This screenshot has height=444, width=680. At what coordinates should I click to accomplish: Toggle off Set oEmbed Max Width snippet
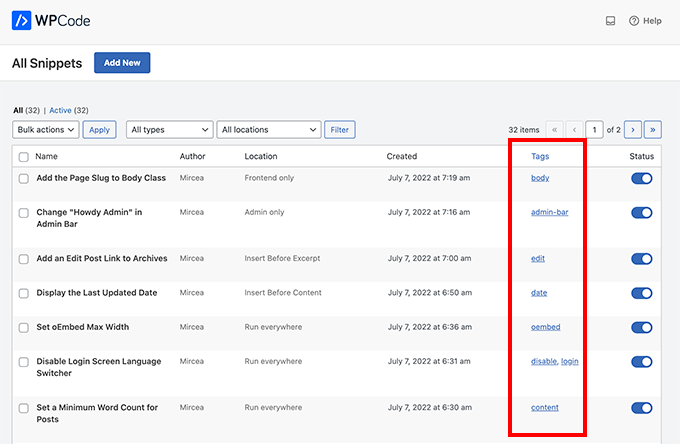tap(641, 327)
